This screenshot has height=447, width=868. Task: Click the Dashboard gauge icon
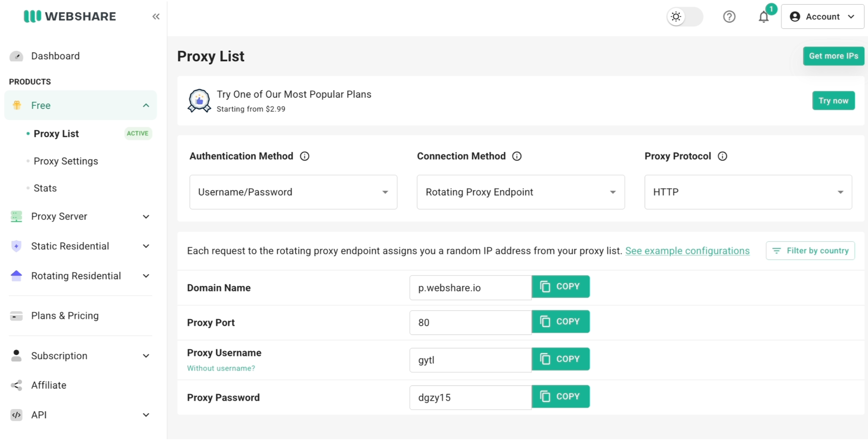coord(16,56)
